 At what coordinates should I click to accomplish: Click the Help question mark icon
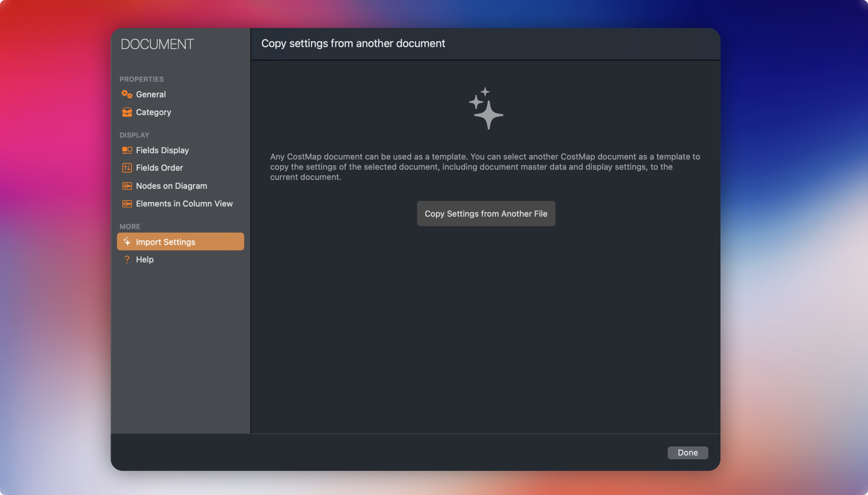(x=127, y=259)
